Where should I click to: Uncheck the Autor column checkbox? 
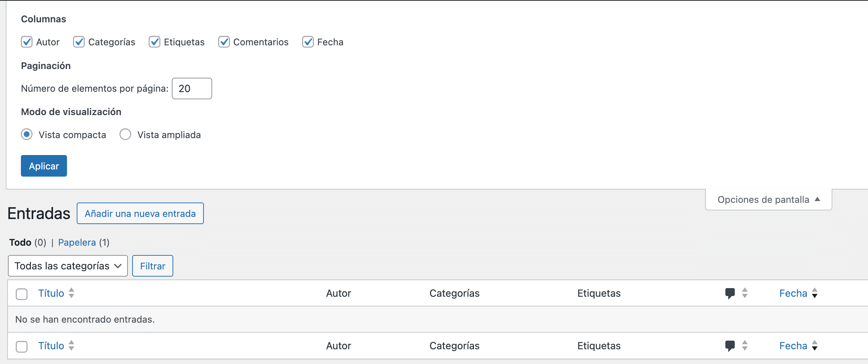[27, 42]
